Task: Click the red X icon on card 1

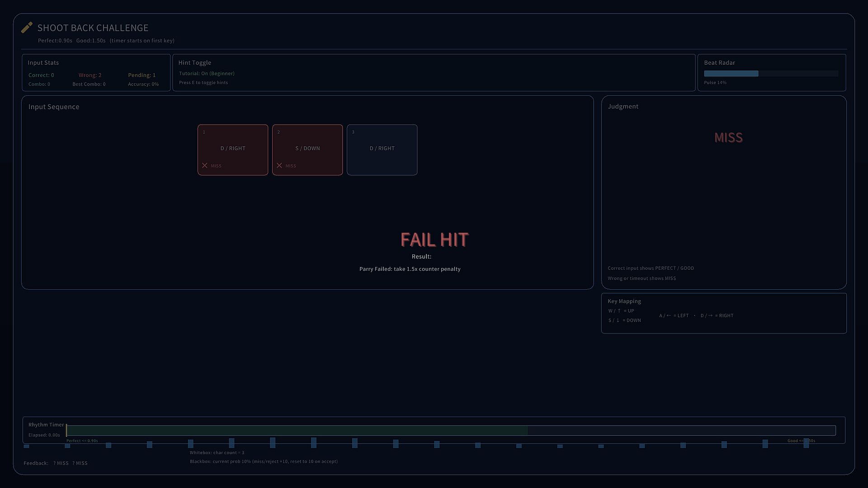Action: click(x=205, y=165)
